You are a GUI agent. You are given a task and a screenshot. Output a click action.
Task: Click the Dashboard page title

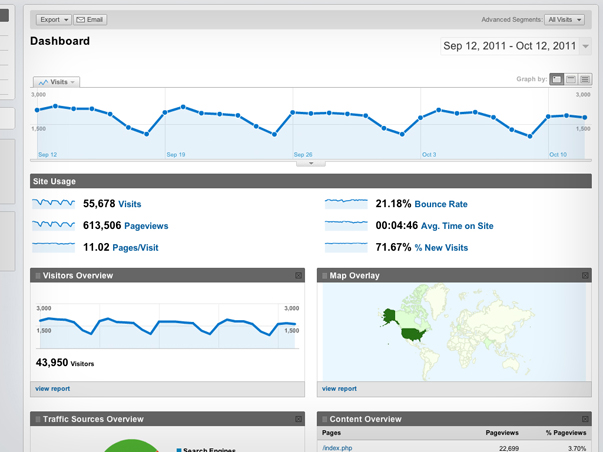pyautogui.click(x=60, y=41)
